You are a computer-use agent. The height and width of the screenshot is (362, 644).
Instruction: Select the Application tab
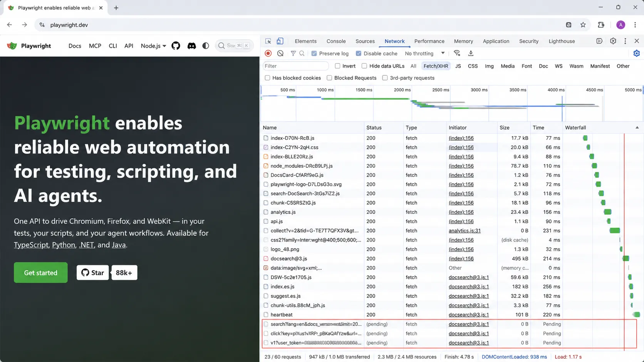pyautogui.click(x=496, y=41)
